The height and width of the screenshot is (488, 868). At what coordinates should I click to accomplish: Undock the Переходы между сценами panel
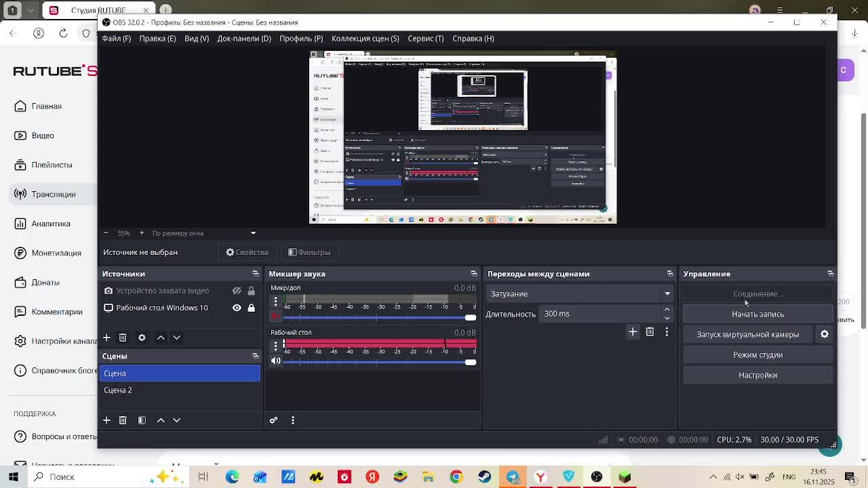coord(670,274)
